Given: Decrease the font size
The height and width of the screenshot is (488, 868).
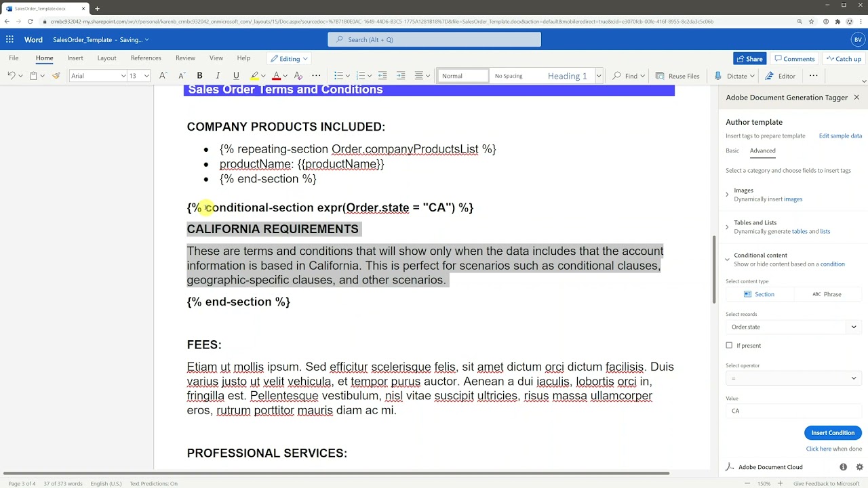Looking at the screenshot, I should (181, 76).
